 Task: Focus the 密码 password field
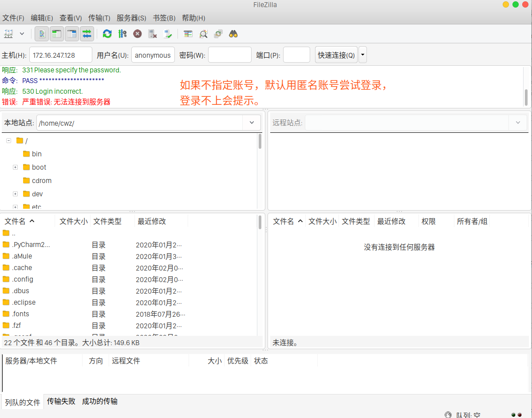click(x=230, y=55)
